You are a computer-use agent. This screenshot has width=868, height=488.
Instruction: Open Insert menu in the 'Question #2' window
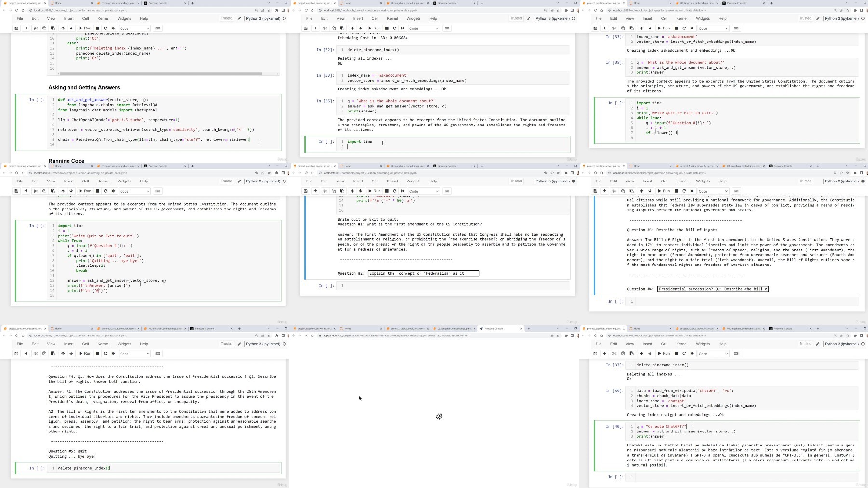tap(358, 181)
